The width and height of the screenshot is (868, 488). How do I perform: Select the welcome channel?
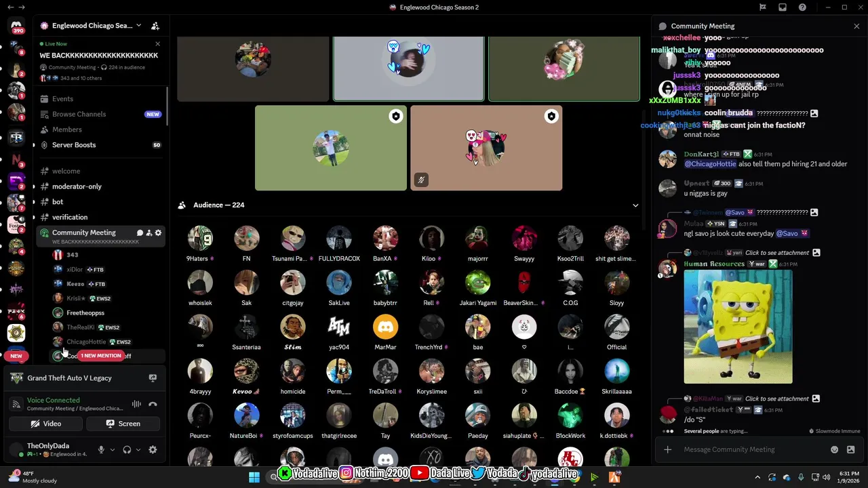pos(100,171)
